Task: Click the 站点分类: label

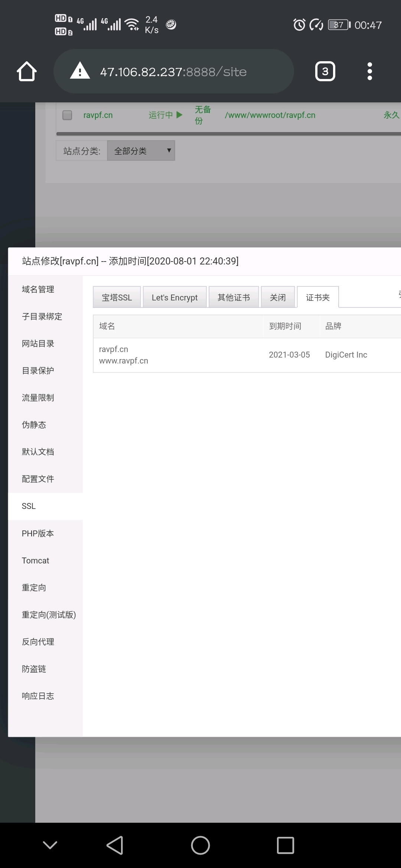Action: pyautogui.click(x=82, y=151)
